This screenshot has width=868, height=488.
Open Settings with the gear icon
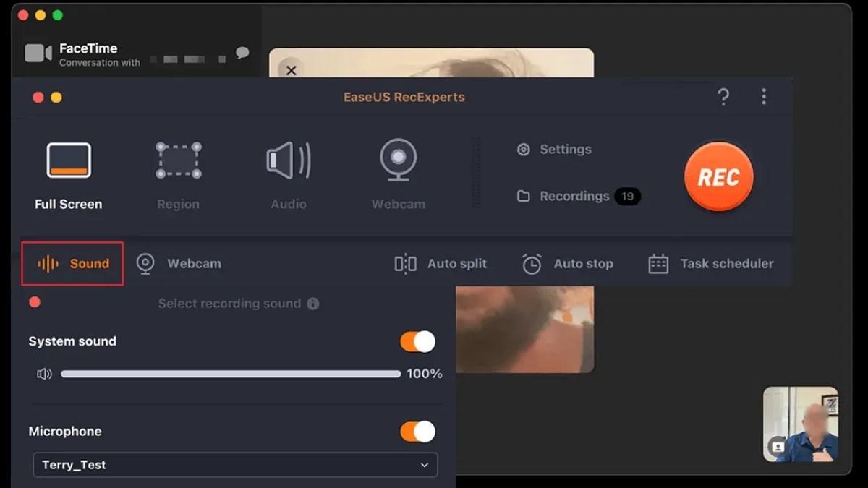(x=524, y=150)
